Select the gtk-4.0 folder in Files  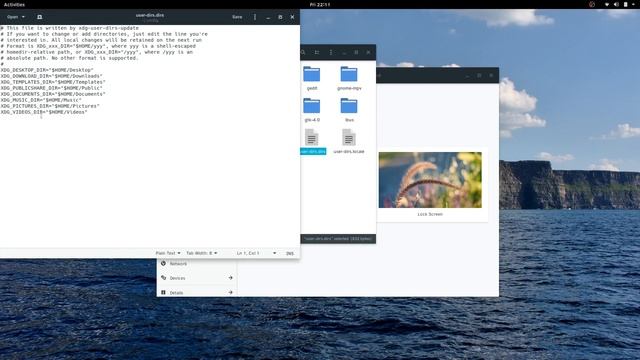(312, 109)
